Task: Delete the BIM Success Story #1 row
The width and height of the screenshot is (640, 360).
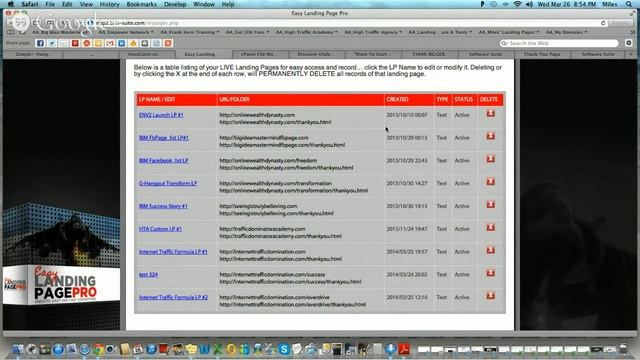Action: 491,204
